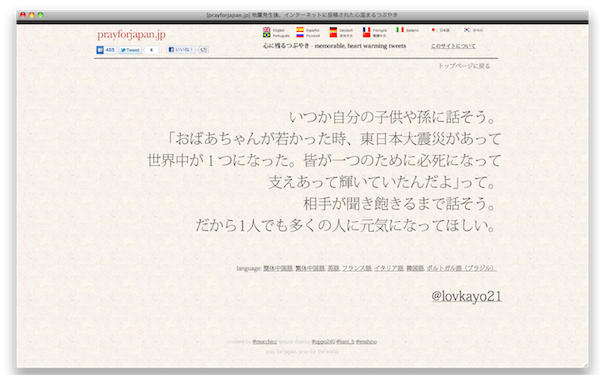This screenshot has width=600, height=375.
Task: Share via the Tweet button
Action: coord(130,50)
